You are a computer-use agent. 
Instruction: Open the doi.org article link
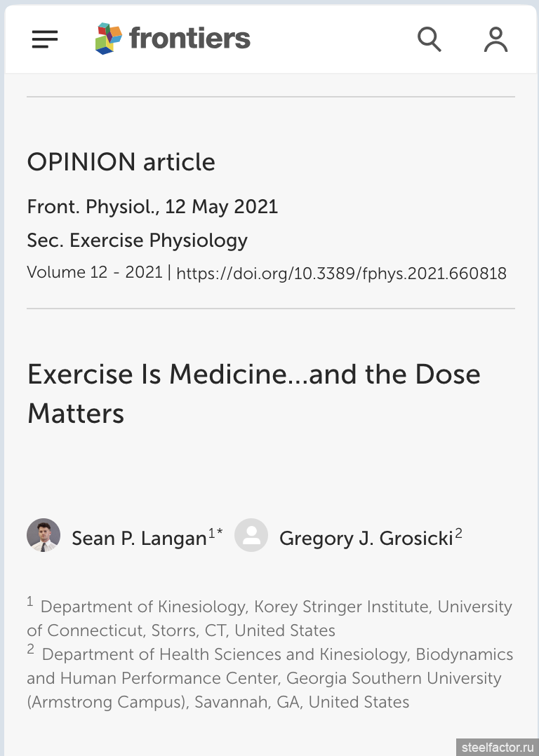click(341, 274)
